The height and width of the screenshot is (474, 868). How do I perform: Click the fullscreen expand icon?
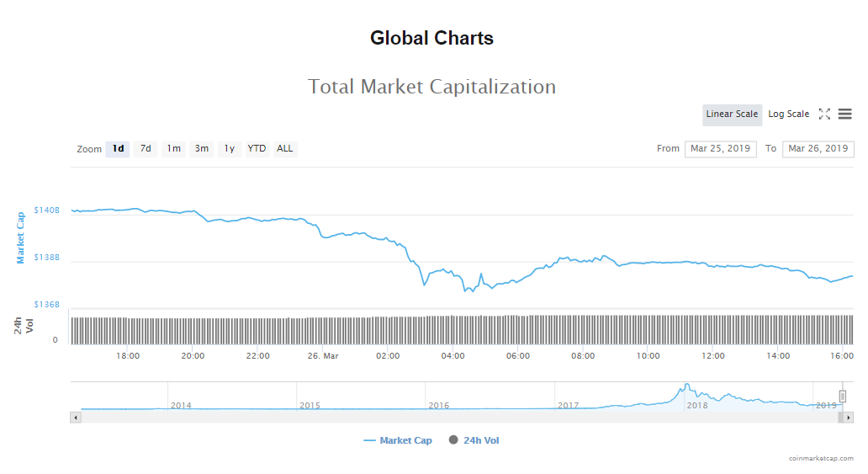pyautogui.click(x=824, y=115)
